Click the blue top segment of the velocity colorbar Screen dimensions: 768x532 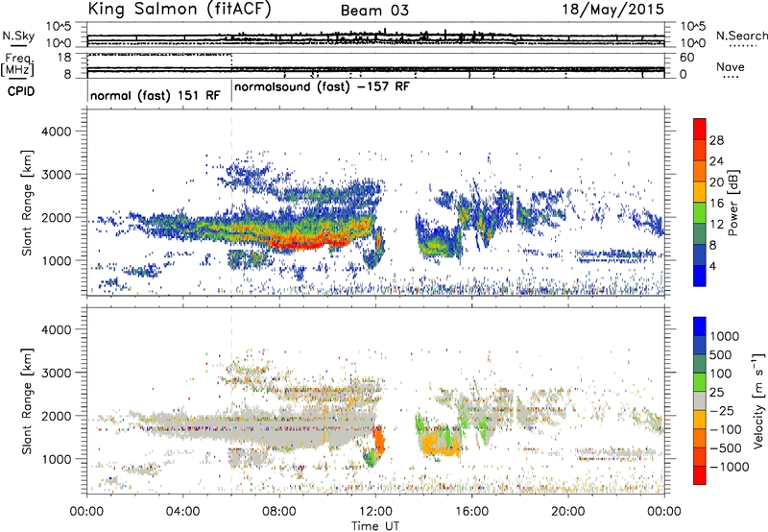[x=700, y=326]
